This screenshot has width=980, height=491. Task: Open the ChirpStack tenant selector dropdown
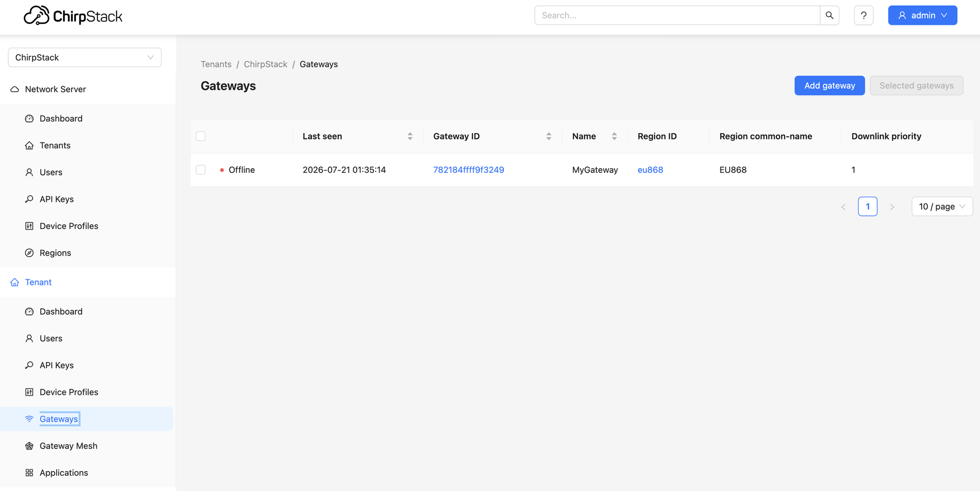85,57
